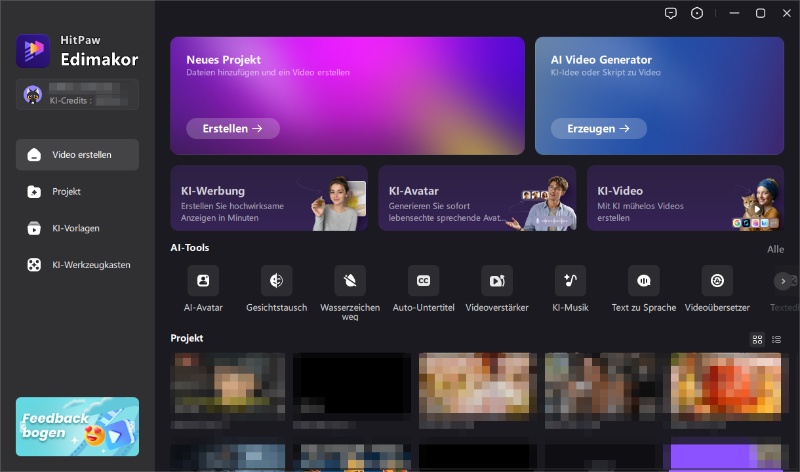Launch the Videoübersetzer tool
800x472 pixels.
click(x=717, y=281)
